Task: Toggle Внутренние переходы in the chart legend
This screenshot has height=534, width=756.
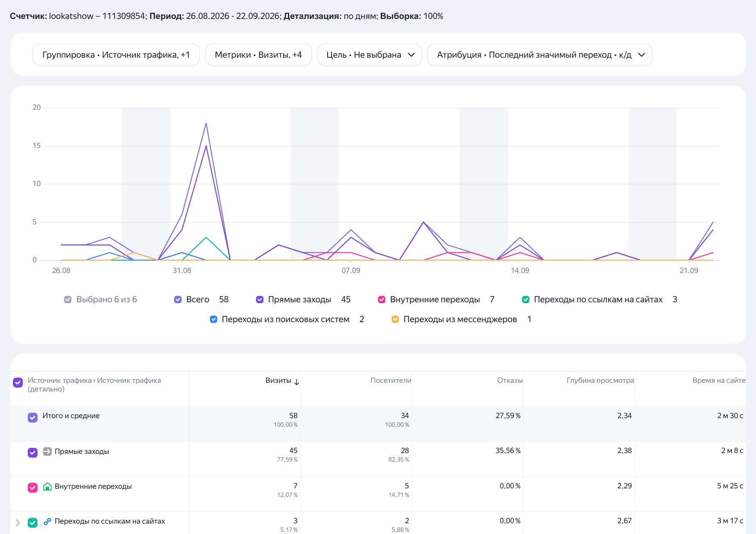Action: pos(381,299)
